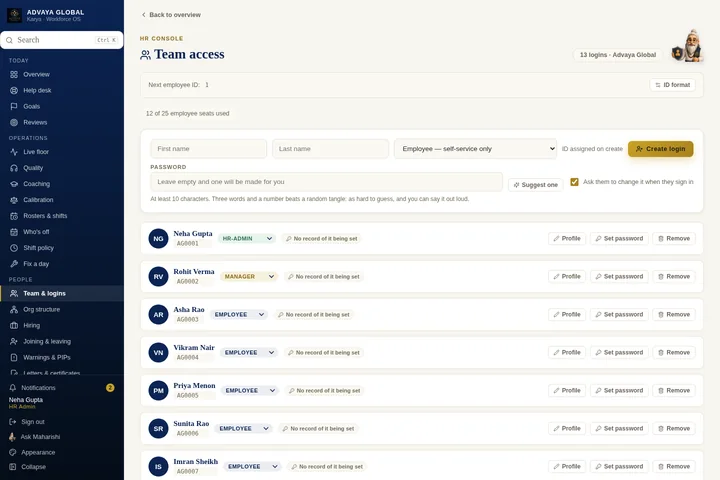The height and width of the screenshot is (480, 720).
Task: Click the First name input
Action: (208, 149)
